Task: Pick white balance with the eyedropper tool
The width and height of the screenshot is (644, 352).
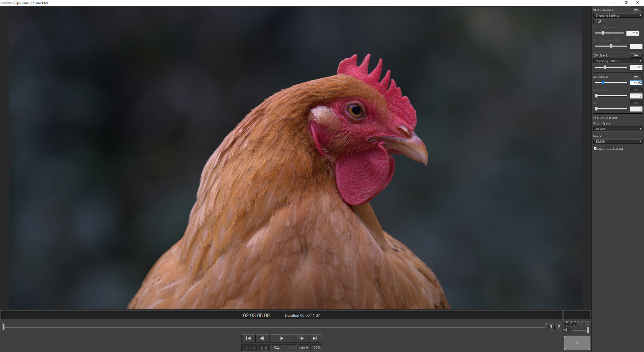Action: tap(599, 22)
